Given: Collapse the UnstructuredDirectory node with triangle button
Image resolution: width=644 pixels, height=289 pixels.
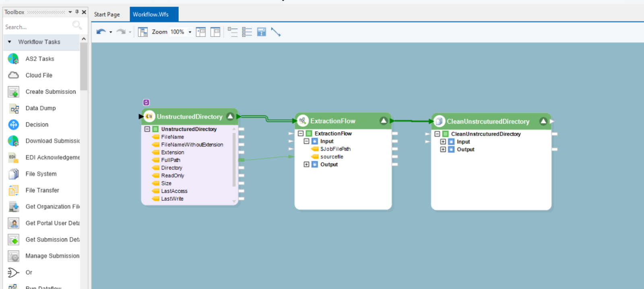Looking at the screenshot, I should point(230,116).
